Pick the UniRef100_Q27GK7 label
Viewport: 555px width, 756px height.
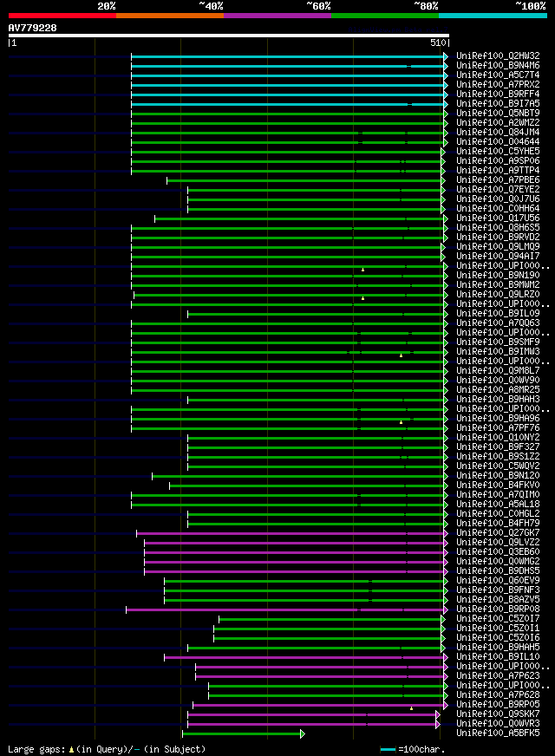(x=498, y=533)
